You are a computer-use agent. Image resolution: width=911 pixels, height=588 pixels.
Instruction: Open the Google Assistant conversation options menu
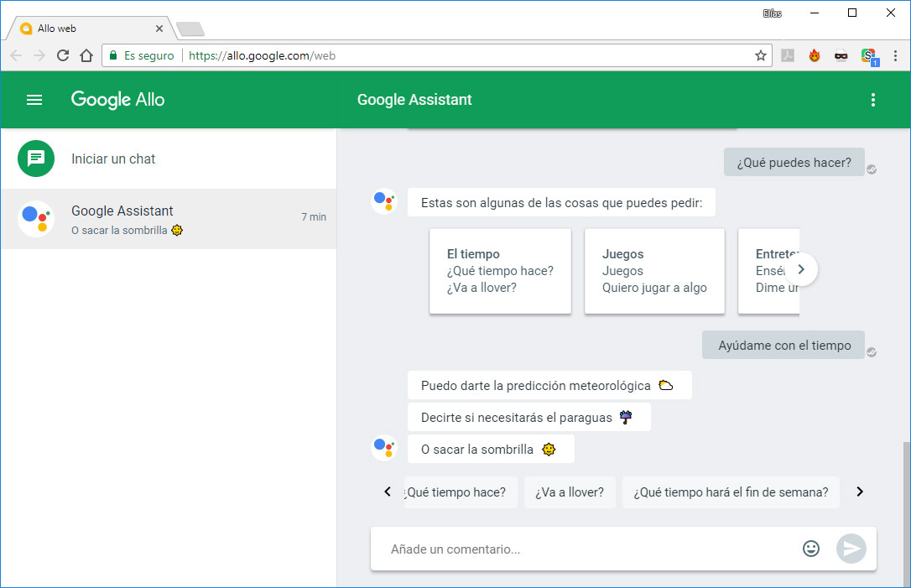coord(873,99)
